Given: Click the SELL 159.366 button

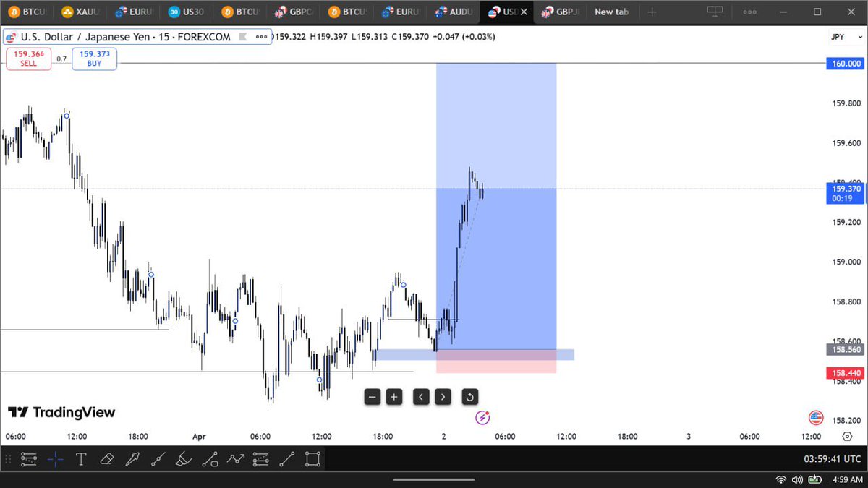Looking at the screenshot, I should [x=29, y=59].
